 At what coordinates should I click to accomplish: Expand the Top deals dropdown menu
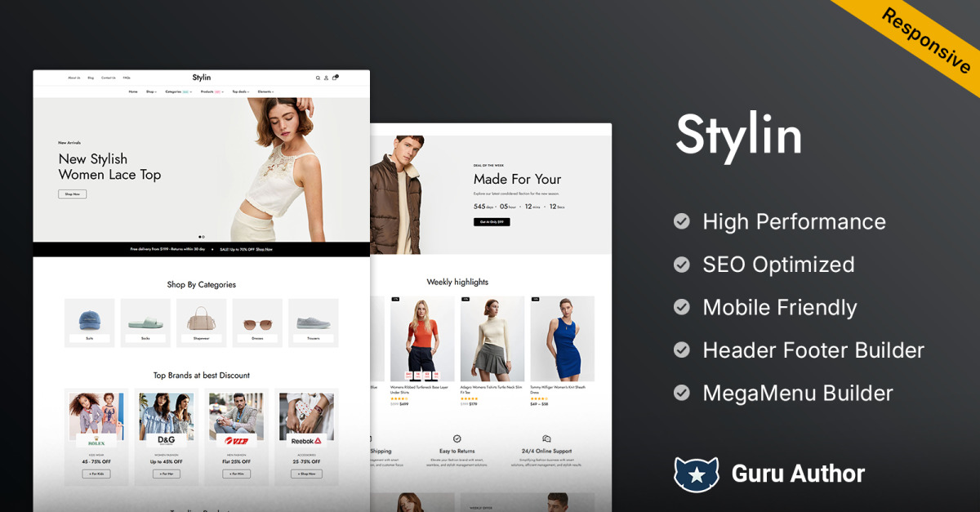point(241,92)
